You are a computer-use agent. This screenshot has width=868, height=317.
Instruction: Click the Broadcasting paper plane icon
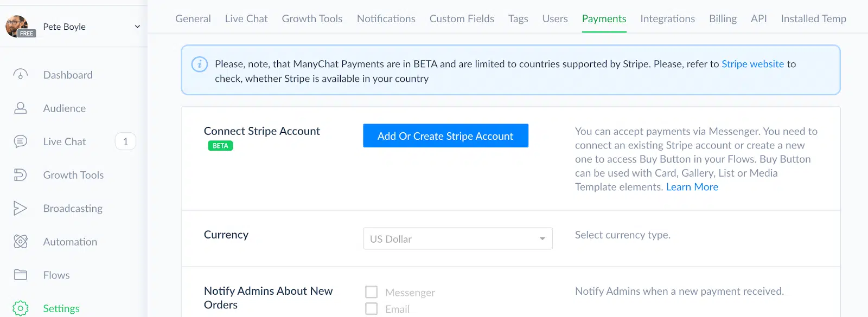coord(21,209)
